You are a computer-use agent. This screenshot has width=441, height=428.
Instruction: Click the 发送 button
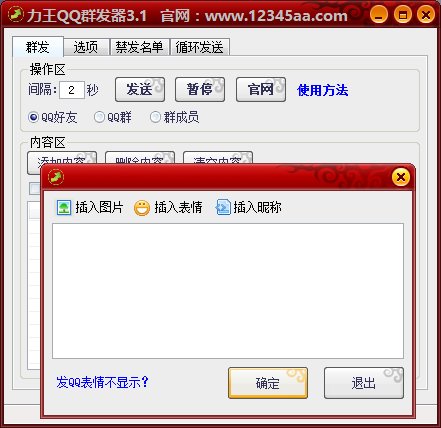[x=140, y=89]
